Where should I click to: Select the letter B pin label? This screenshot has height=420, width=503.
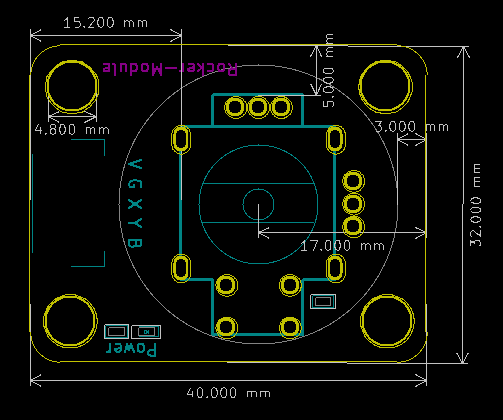coord(135,243)
